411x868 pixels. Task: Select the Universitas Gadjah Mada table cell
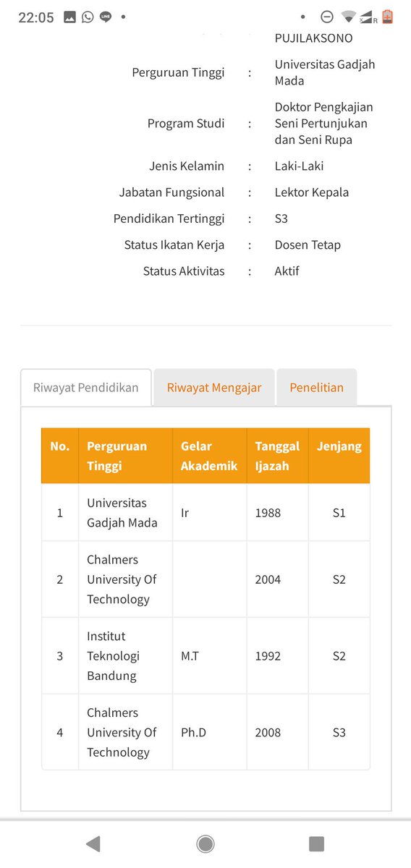125,512
